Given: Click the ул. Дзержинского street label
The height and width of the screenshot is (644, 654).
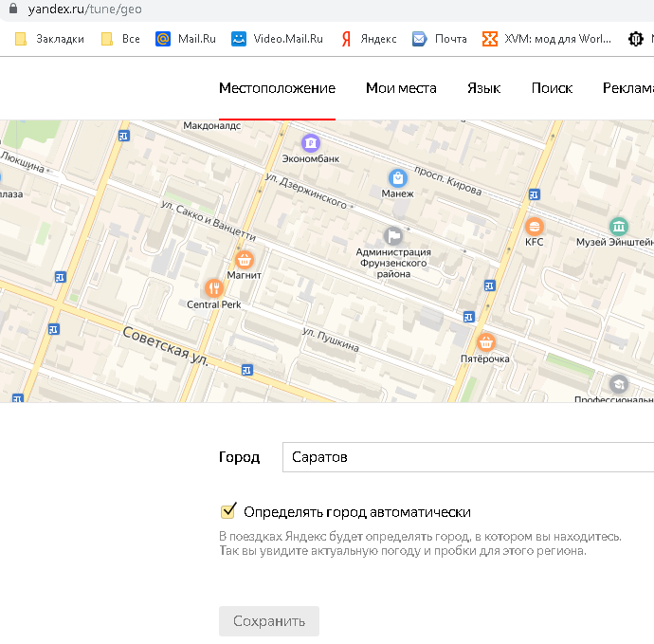Looking at the screenshot, I should [308, 191].
